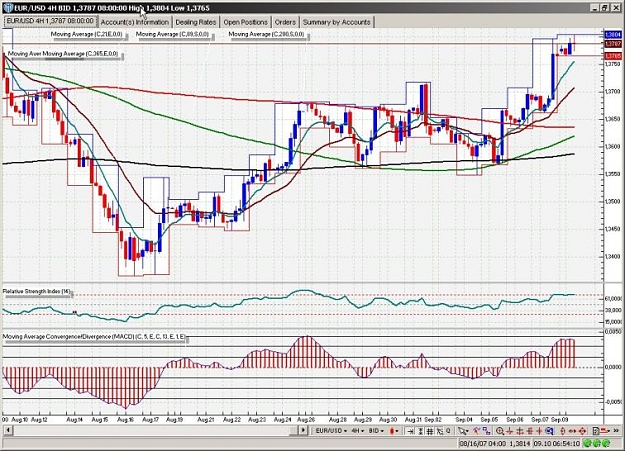Image resolution: width=625 pixels, height=451 pixels.
Task: Open the Open Positions tab
Action: pyautogui.click(x=245, y=22)
